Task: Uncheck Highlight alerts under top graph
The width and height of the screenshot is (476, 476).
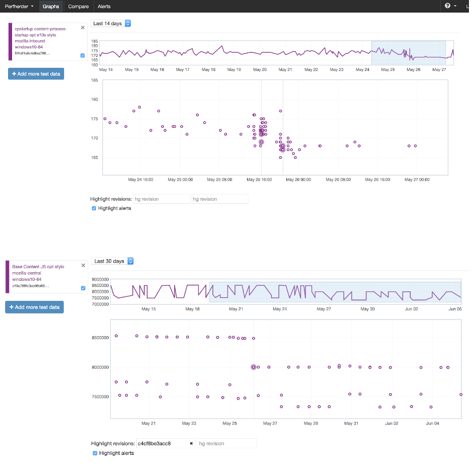Action: tap(94, 208)
